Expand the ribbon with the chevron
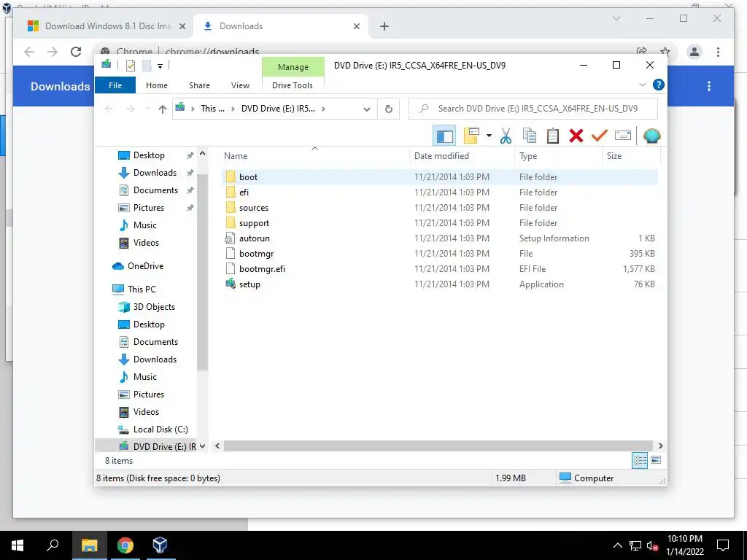The width and height of the screenshot is (747, 560). pyautogui.click(x=642, y=85)
